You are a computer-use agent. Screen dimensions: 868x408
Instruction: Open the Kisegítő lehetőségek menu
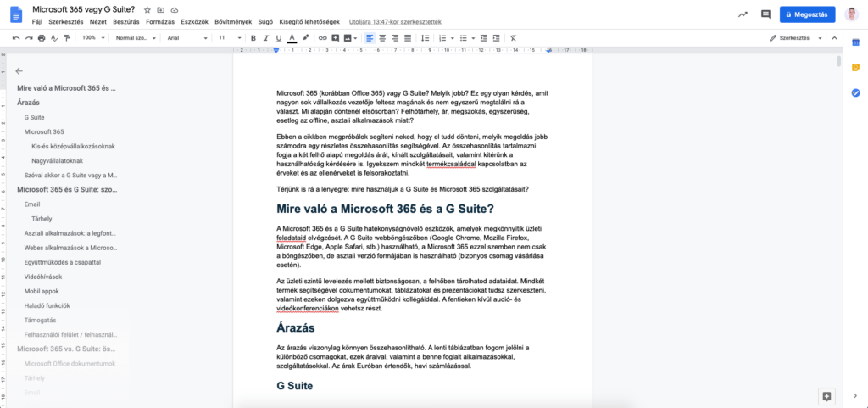[309, 22]
